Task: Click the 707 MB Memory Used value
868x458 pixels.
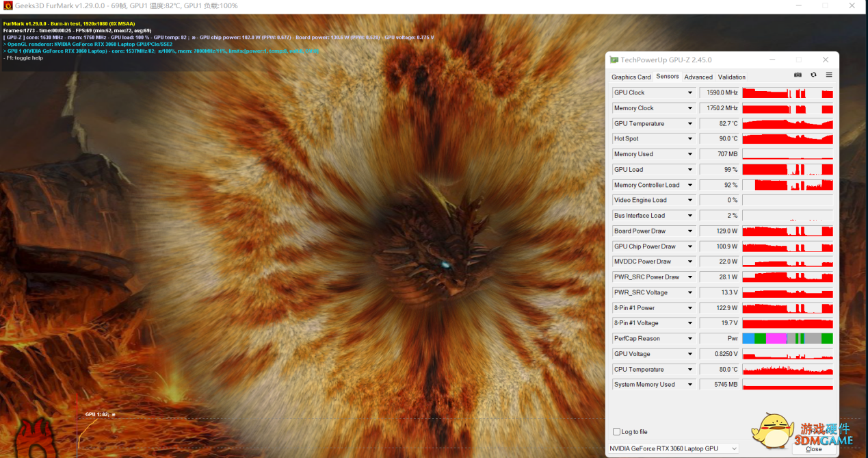Action: tap(720, 154)
